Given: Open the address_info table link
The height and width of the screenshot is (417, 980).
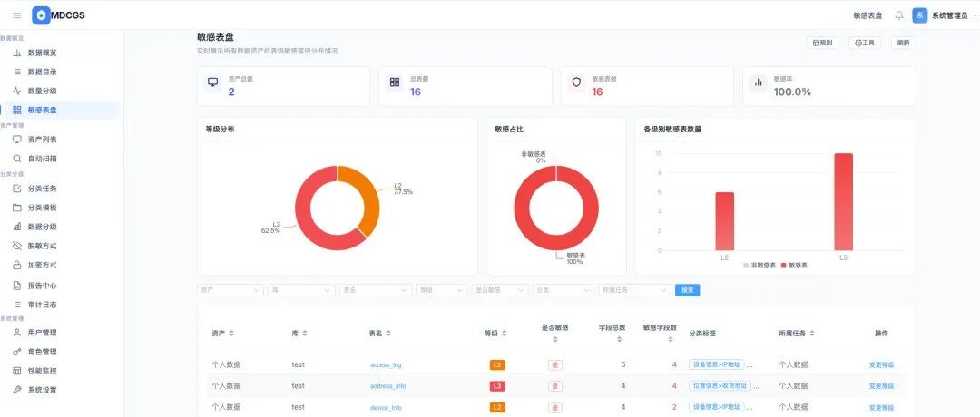Looking at the screenshot, I should click(x=387, y=386).
